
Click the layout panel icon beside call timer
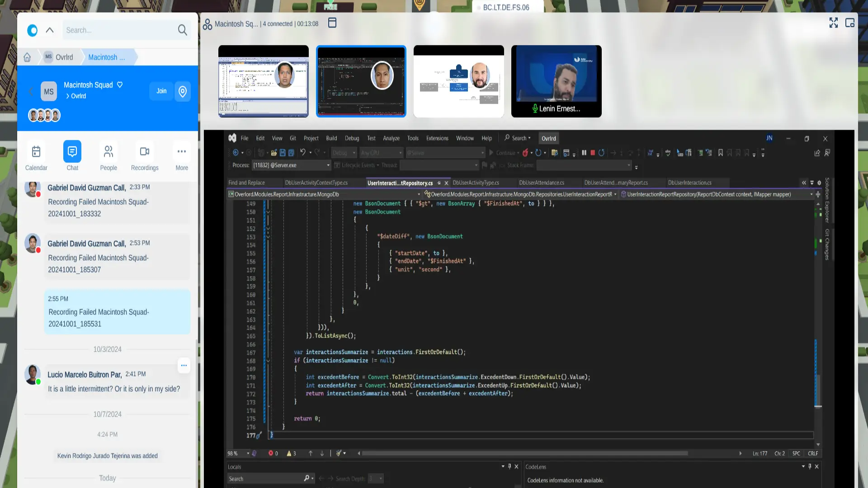click(x=332, y=23)
